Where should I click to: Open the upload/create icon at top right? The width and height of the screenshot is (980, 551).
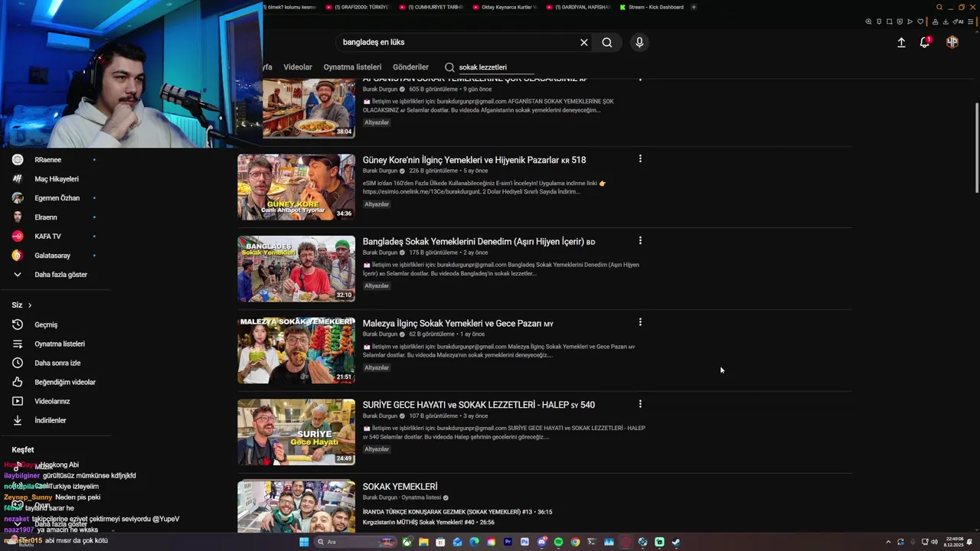pos(901,43)
